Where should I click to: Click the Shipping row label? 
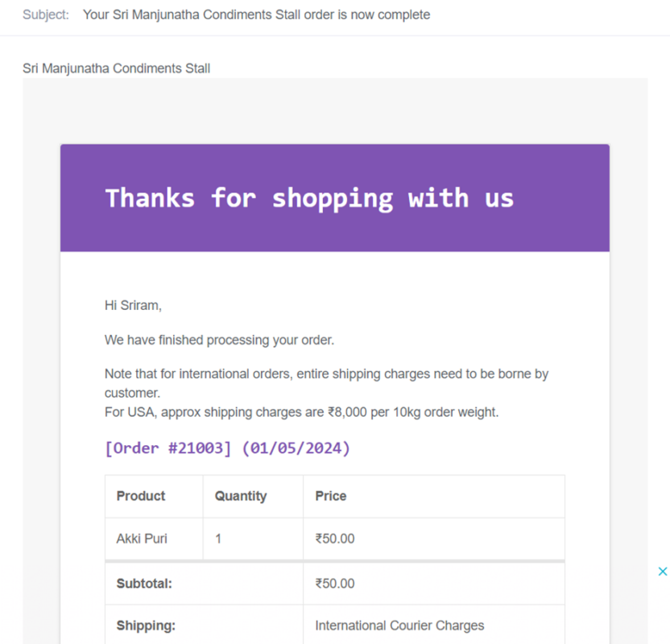pos(146,625)
